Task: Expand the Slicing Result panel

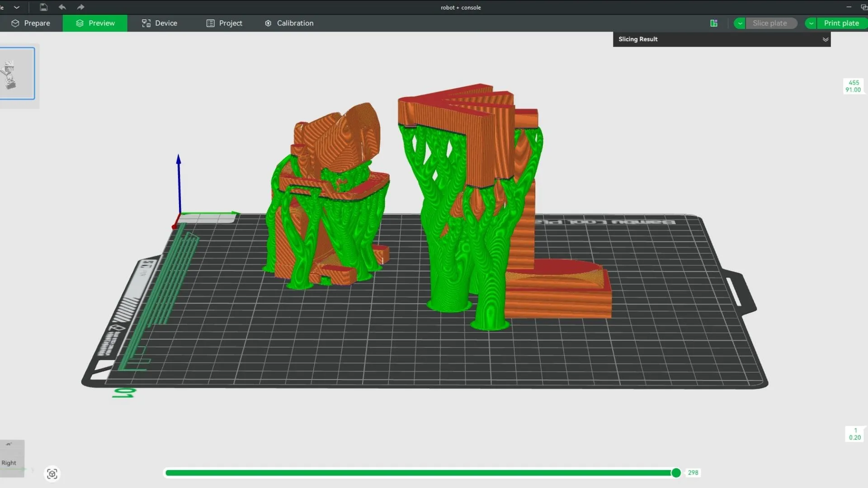Action: [x=825, y=39]
